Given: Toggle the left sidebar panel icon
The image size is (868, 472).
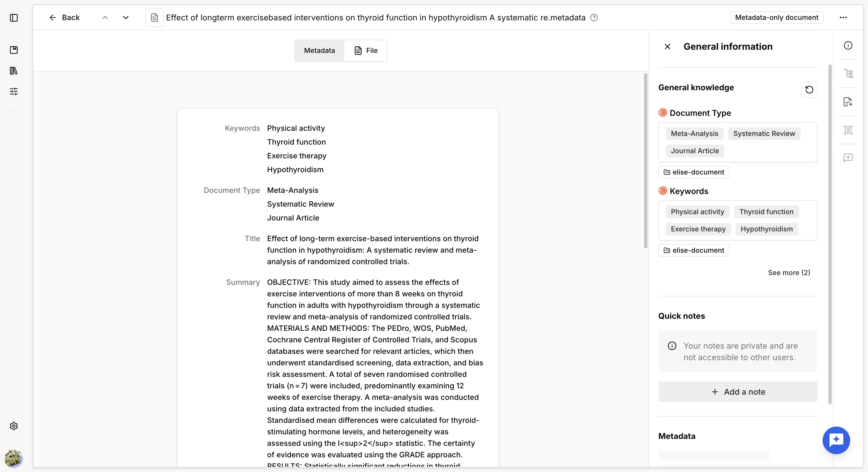Looking at the screenshot, I should [x=14, y=18].
